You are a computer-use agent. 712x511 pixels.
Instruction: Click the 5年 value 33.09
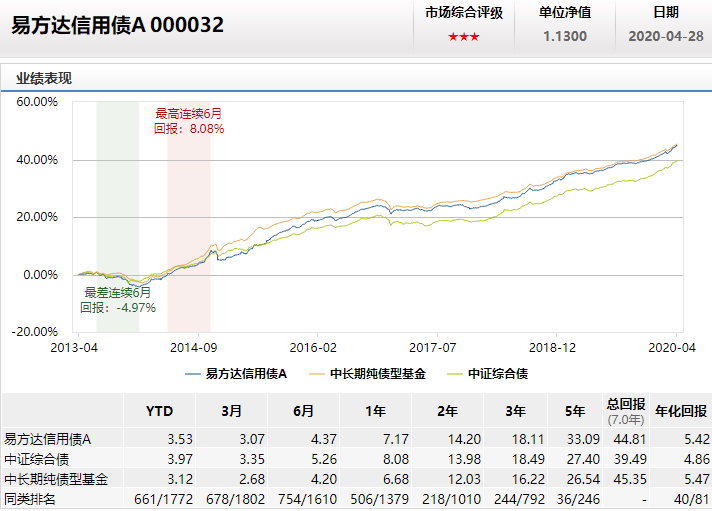pyautogui.click(x=583, y=439)
